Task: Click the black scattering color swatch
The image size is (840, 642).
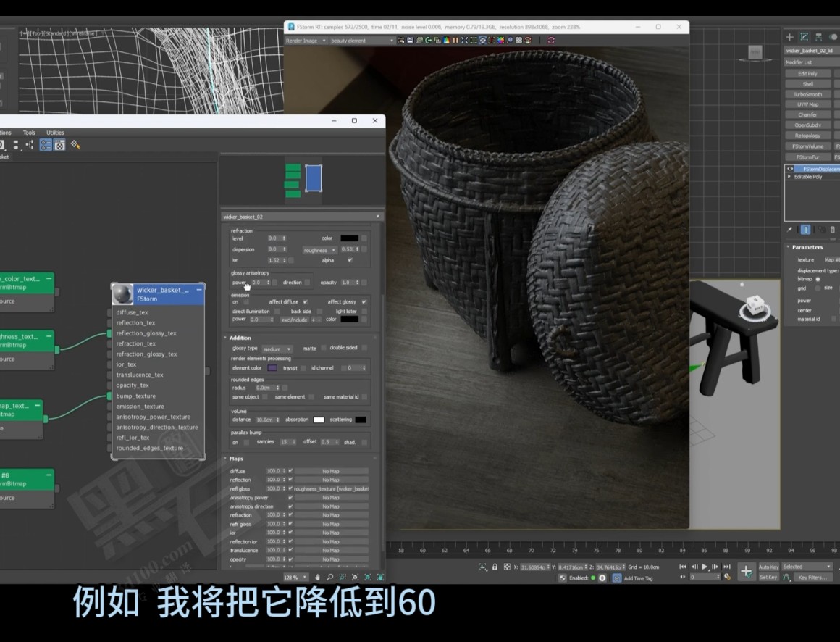Action: click(361, 420)
